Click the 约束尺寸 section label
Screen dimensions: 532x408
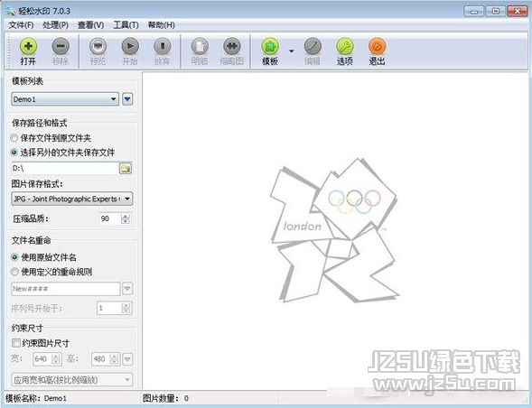pos(27,328)
